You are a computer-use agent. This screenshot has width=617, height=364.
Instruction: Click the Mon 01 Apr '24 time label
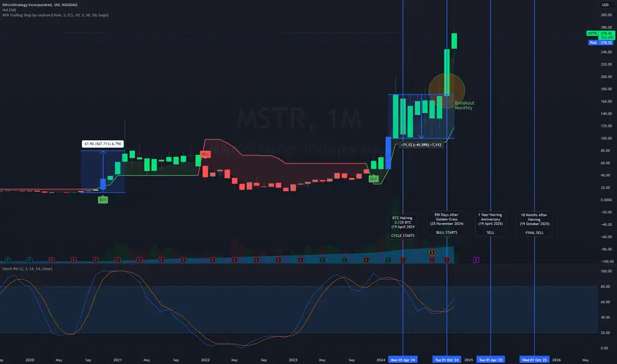coord(403,359)
